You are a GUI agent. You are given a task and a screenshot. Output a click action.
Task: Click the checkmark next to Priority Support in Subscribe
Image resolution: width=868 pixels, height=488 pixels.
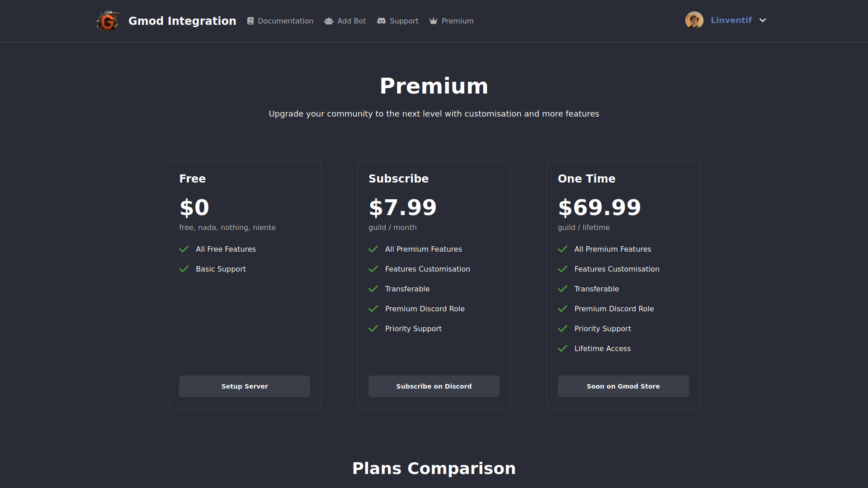coord(373,328)
